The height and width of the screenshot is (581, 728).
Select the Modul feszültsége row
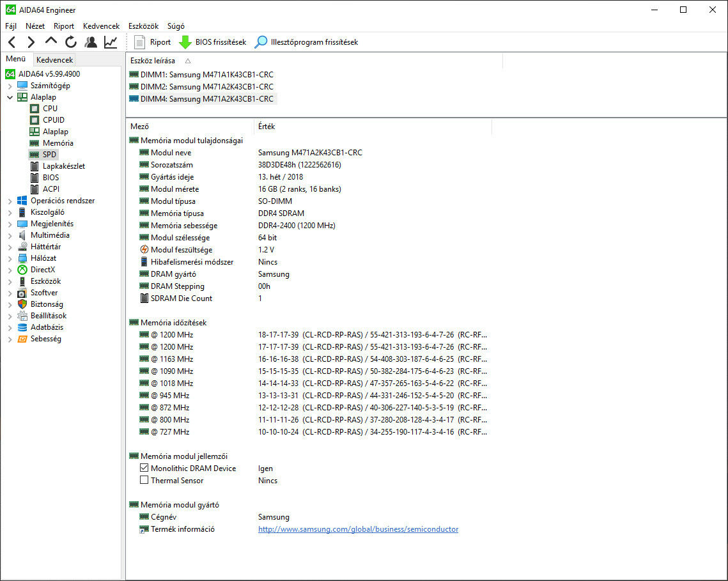(309, 250)
